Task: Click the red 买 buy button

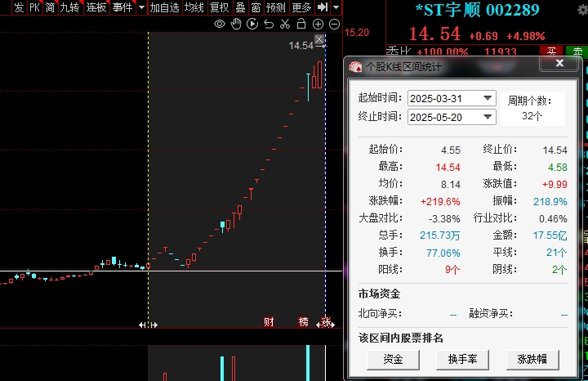Action: (x=551, y=51)
